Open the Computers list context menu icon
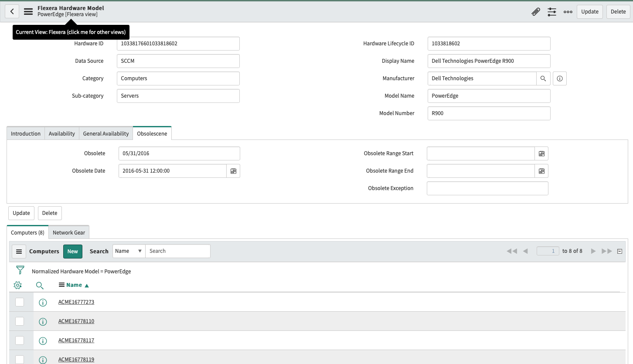 pyautogui.click(x=19, y=251)
